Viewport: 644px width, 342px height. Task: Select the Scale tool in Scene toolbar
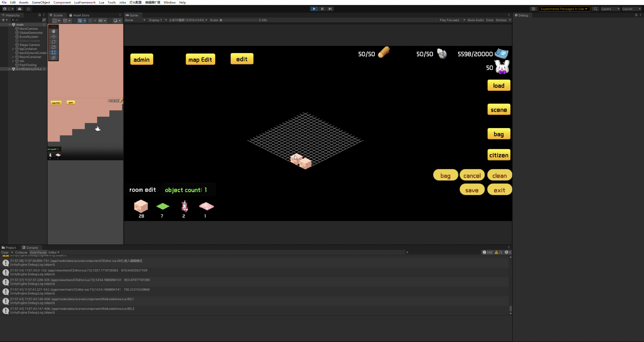53,47
